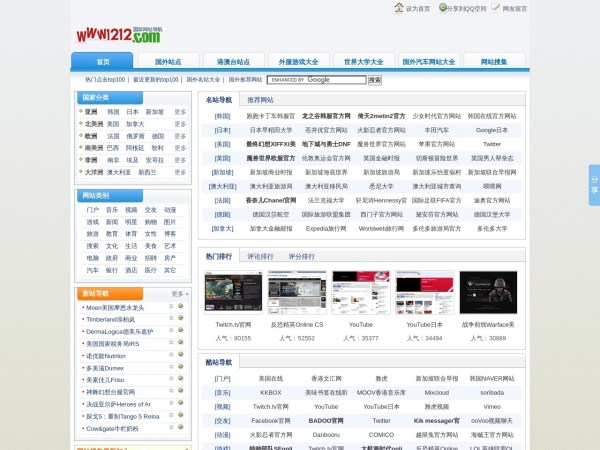The height and width of the screenshot is (450, 600).
Task: Click the 分享到QQ空间 share icon
Action: (455, 8)
